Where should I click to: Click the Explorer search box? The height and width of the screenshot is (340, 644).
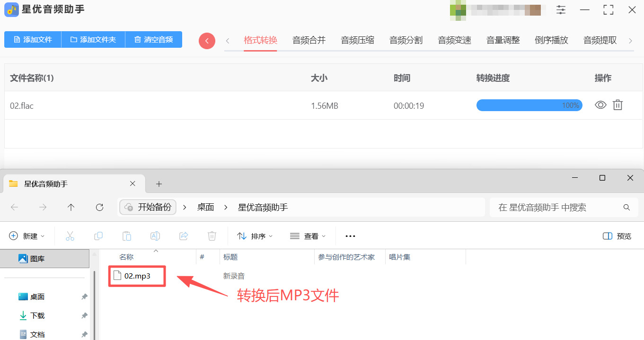(x=564, y=207)
